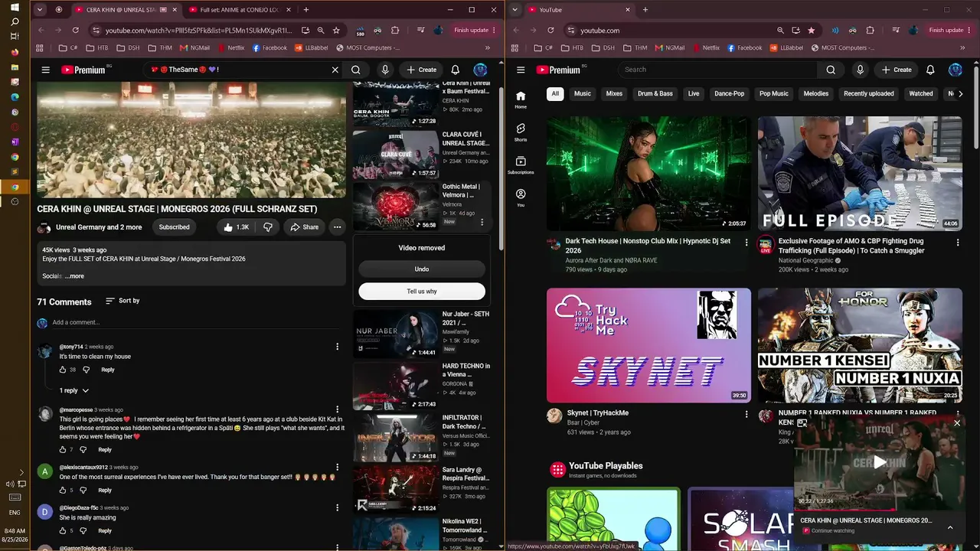Go to Home in the right YouTube sidebar
This screenshot has height=551, width=980.
521,99
